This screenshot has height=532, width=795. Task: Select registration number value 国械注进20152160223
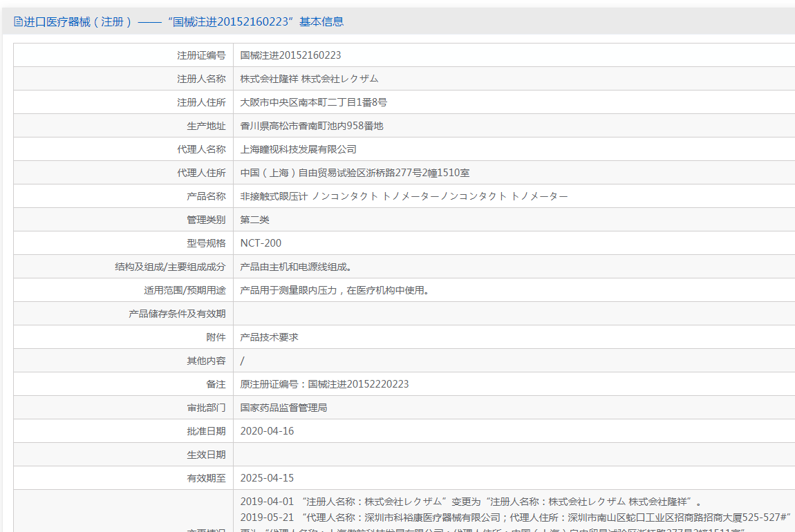[x=290, y=55]
